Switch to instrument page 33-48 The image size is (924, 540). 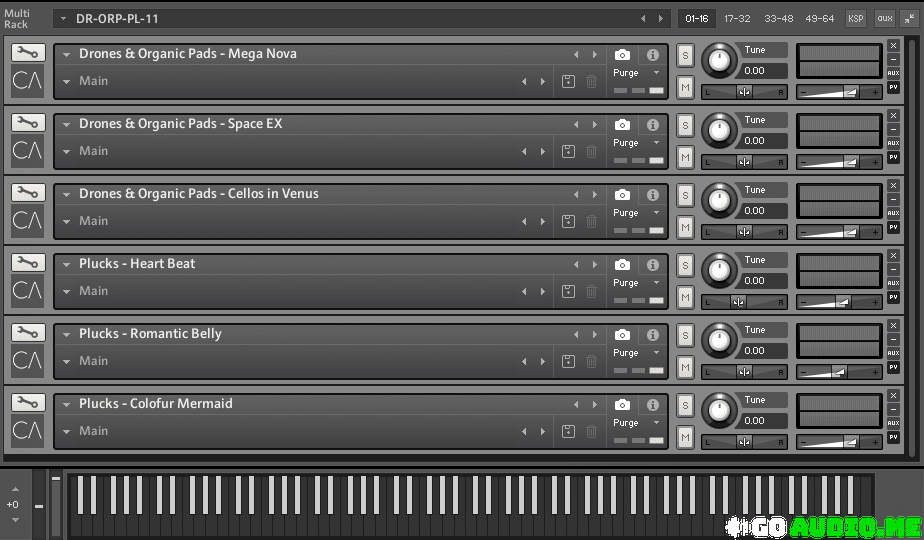pyautogui.click(x=778, y=19)
